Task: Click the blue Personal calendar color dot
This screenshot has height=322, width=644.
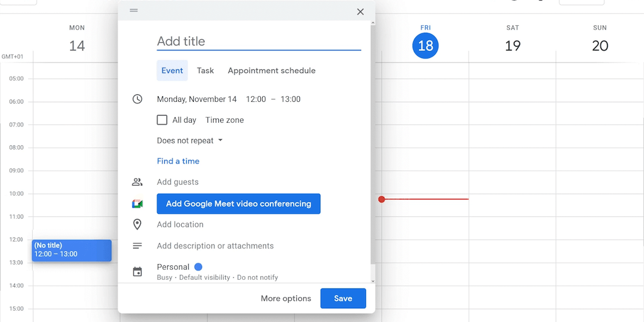Action: 198,267
